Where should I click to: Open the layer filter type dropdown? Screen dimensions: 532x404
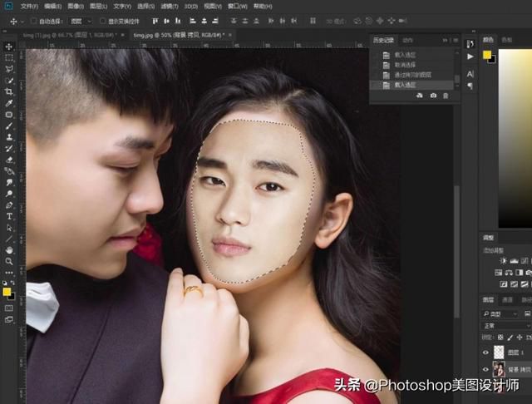(x=500, y=314)
